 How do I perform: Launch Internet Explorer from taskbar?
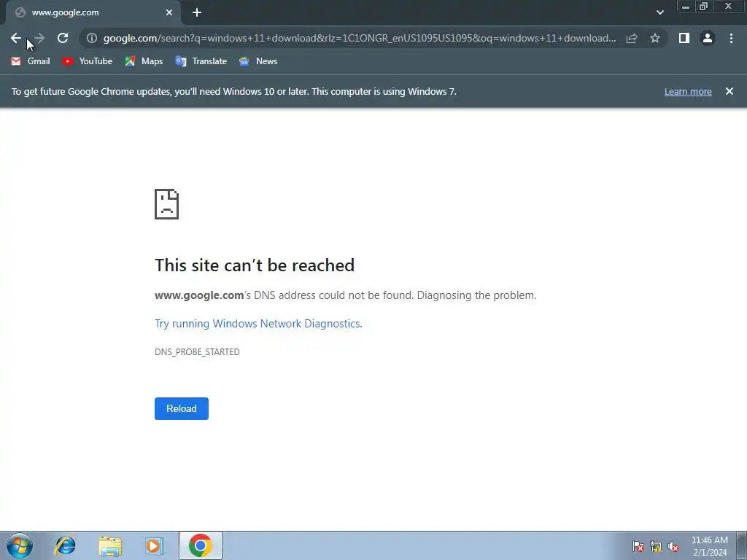[x=65, y=545]
